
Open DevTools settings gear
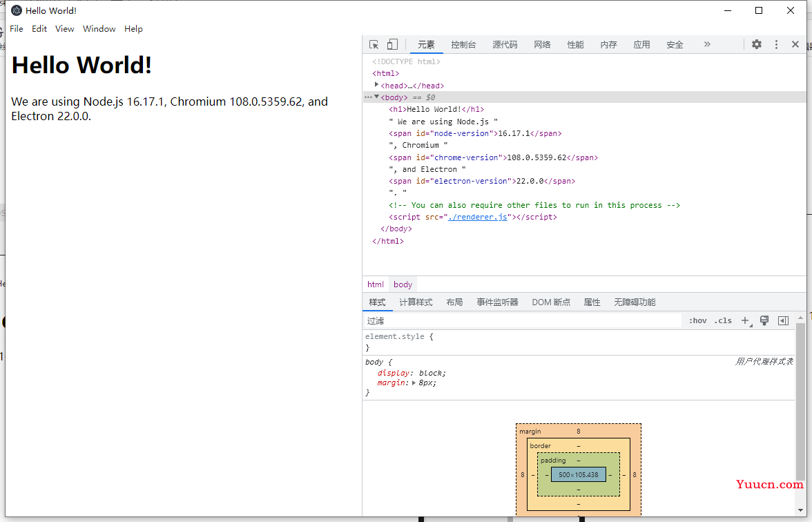click(x=757, y=44)
